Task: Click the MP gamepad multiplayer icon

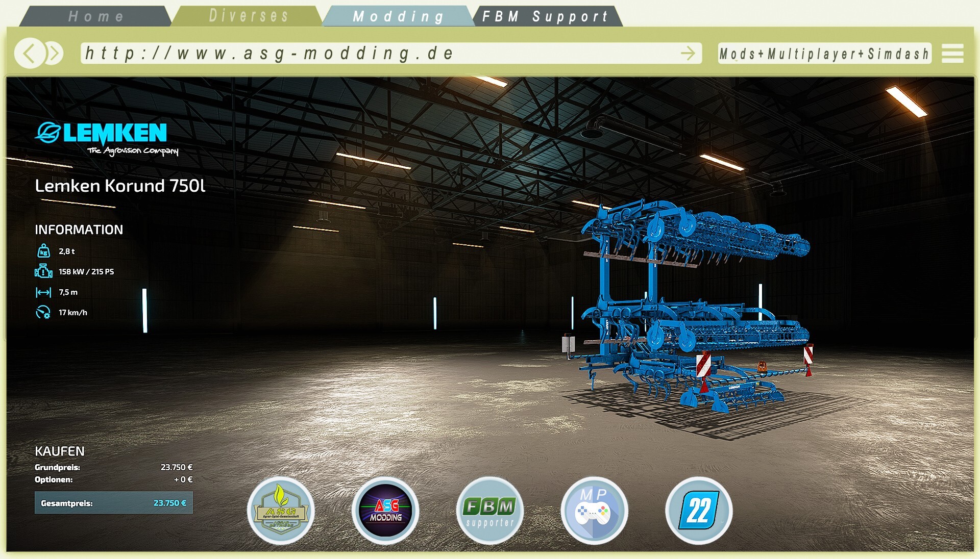Action: (594, 511)
